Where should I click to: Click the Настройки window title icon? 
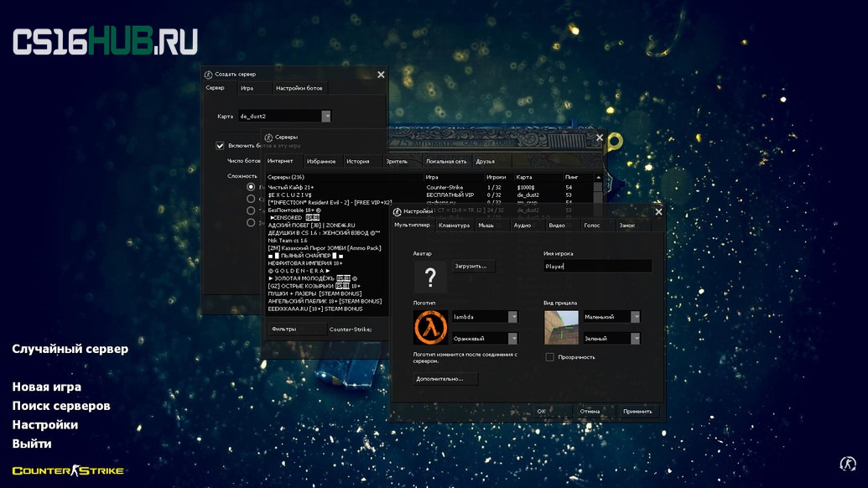[397, 211]
